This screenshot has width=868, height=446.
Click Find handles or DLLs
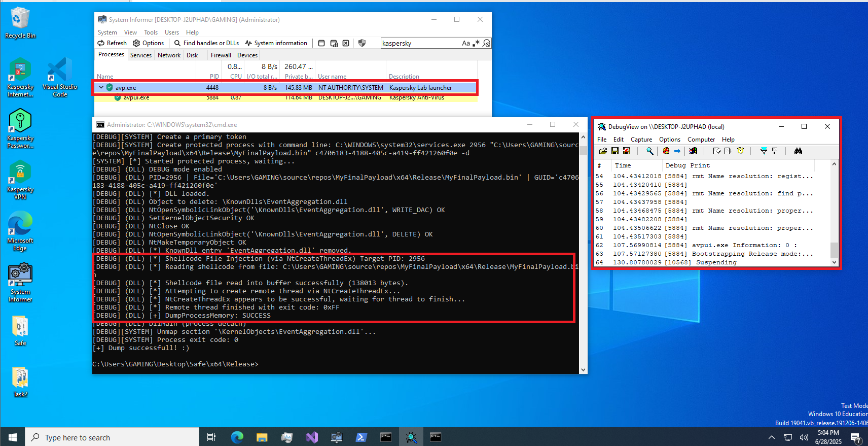(x=206, y=43)
